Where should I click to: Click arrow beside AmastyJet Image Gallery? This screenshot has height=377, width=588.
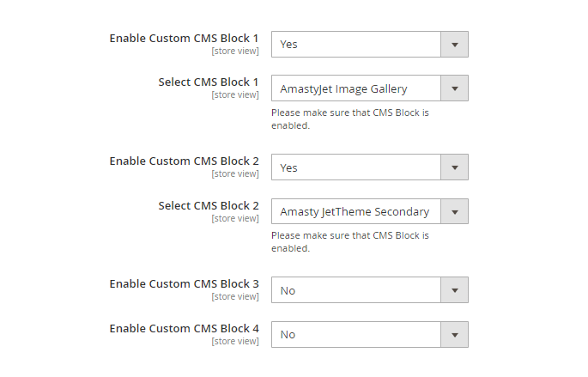[x=454, y=88]
